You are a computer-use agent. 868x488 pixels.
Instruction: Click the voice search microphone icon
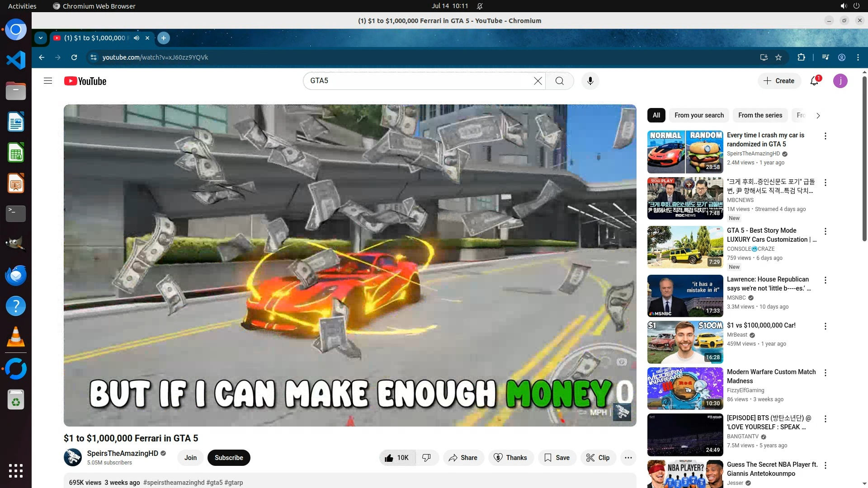point(590,81)
